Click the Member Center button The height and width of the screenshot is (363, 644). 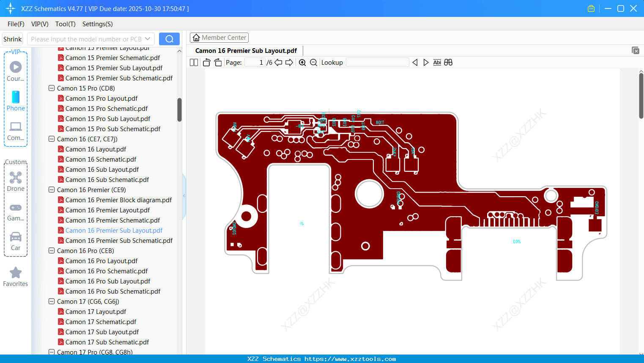pyautogui.click(x=219, y=38)
